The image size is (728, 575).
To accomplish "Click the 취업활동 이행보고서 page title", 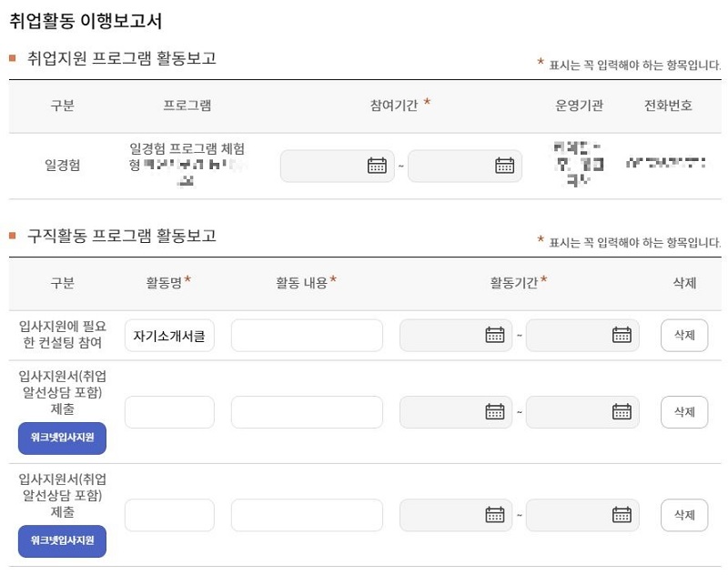I will 86,21.
